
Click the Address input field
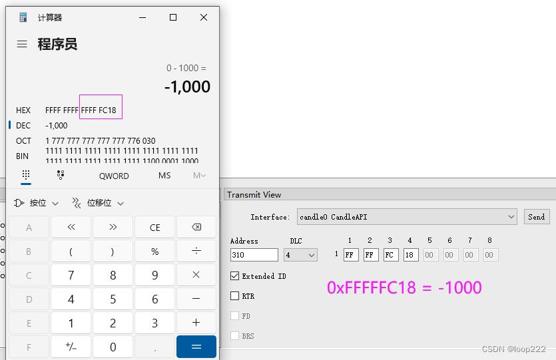(254, 255)
